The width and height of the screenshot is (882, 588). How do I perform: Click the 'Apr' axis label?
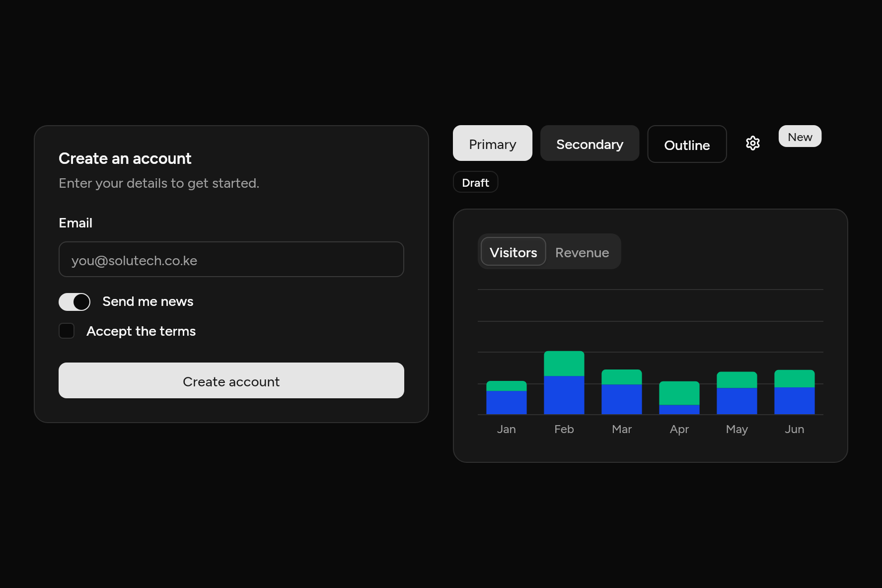pyautogui.click(x=679, y=429)
